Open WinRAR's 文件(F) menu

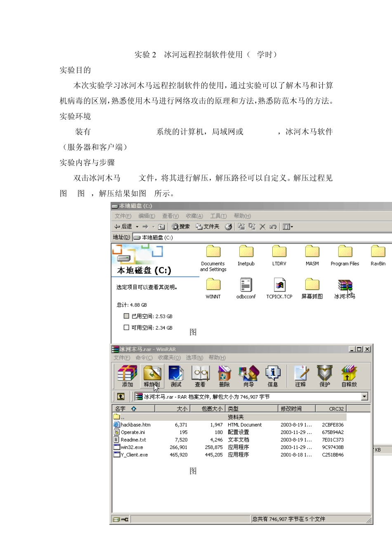point(122,358)
